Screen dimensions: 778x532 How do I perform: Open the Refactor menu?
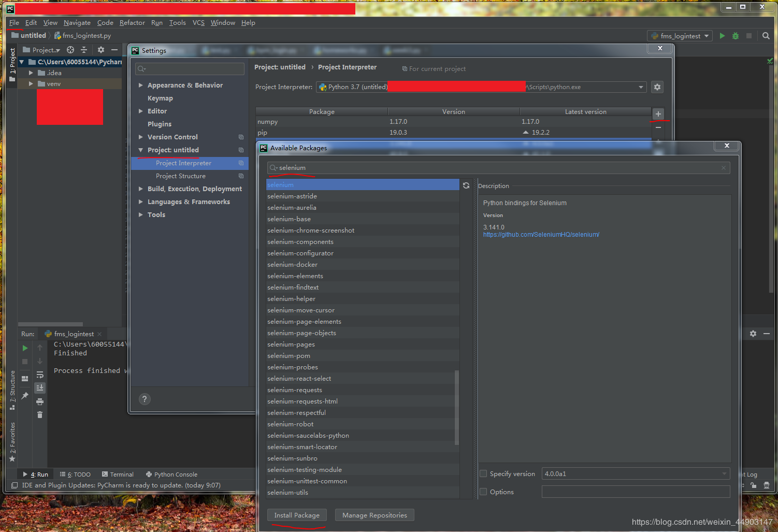(132, 22)
